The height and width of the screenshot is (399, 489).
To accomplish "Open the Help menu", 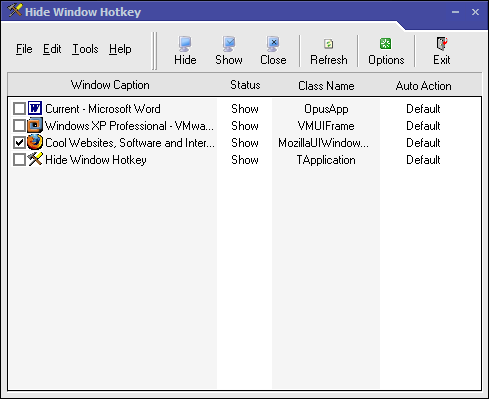I will click(x=120, y=49).
